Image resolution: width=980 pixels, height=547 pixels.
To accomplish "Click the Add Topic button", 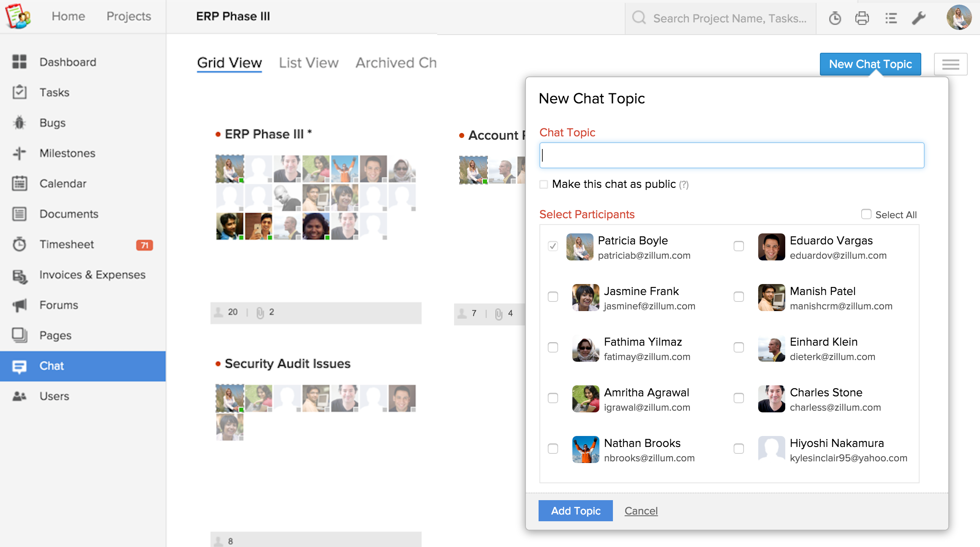I will point(575,511).
